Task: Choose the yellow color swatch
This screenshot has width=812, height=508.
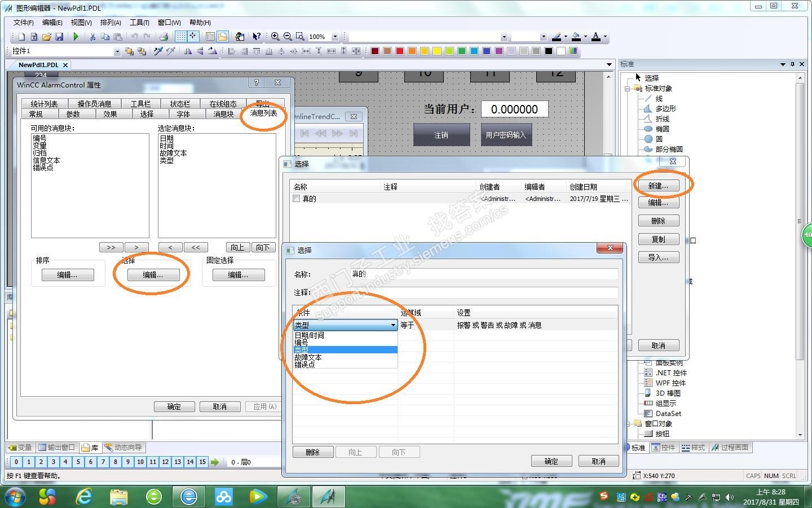Action: point(437,51)
